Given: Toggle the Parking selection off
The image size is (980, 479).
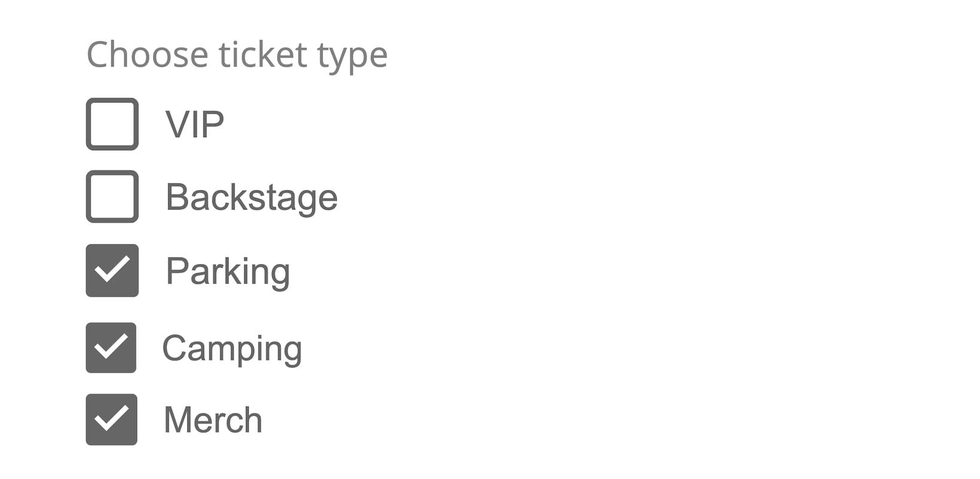Looking at the screenshot, I should 111,271.
